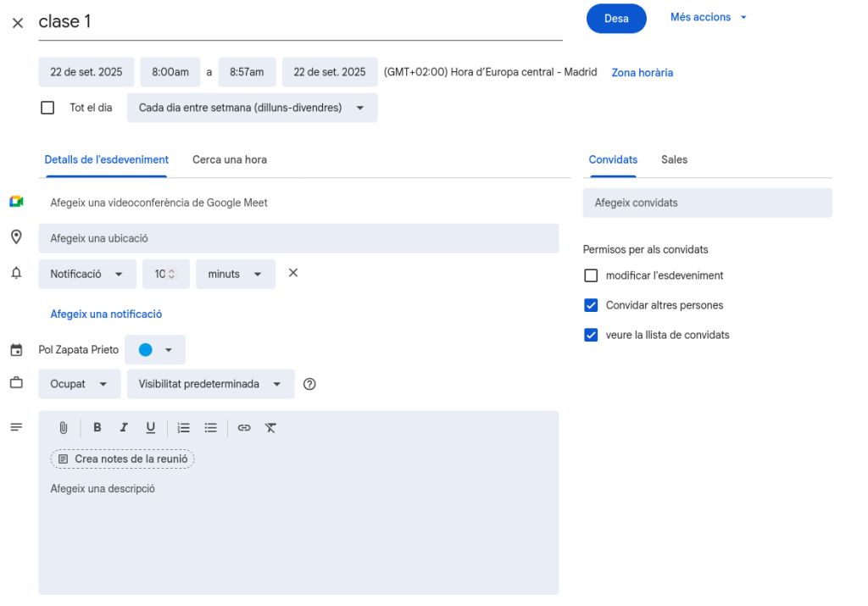868x606 pixels.
Task: Toggle italic formatting in description
Action: 124,428
